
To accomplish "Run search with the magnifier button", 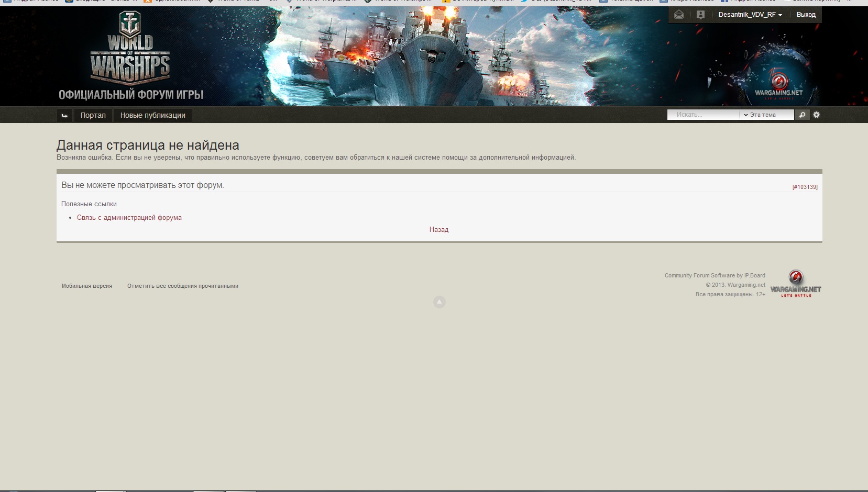I will tap(802, 115).
